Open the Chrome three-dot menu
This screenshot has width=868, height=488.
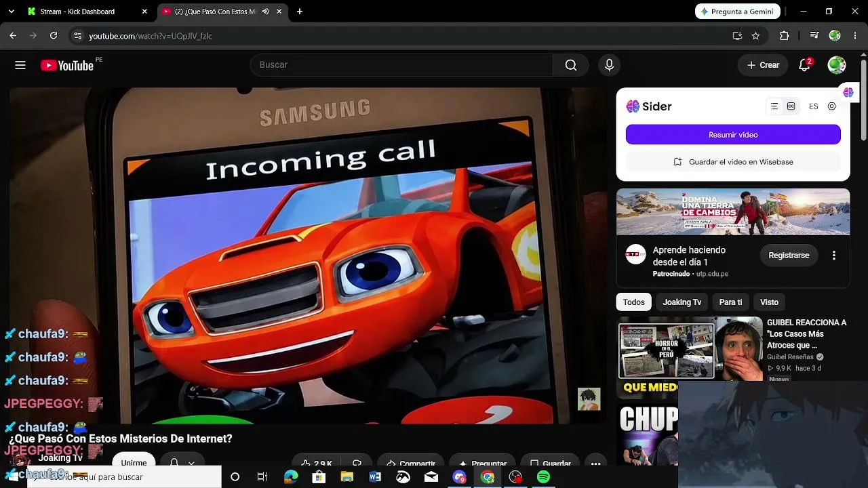click(854, 36)
